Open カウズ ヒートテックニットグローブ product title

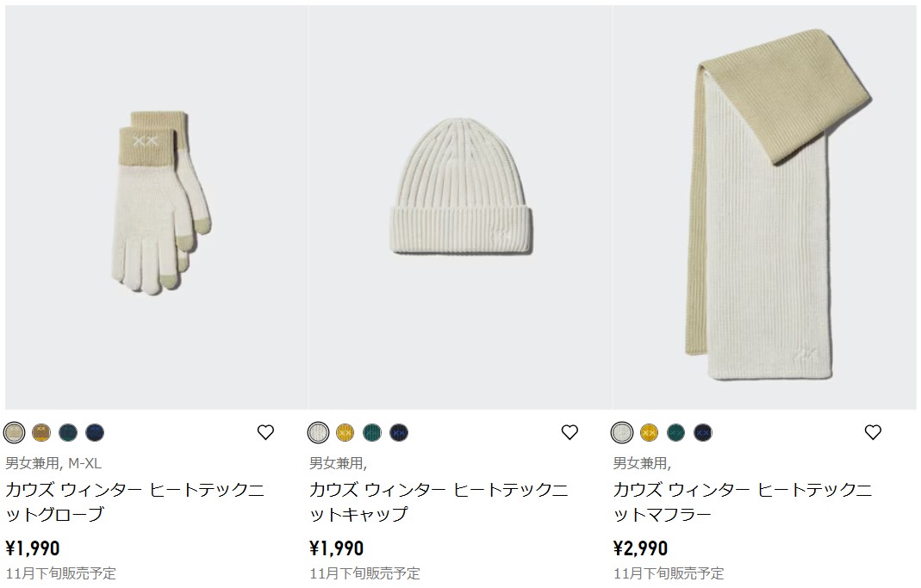click(135, 502)
